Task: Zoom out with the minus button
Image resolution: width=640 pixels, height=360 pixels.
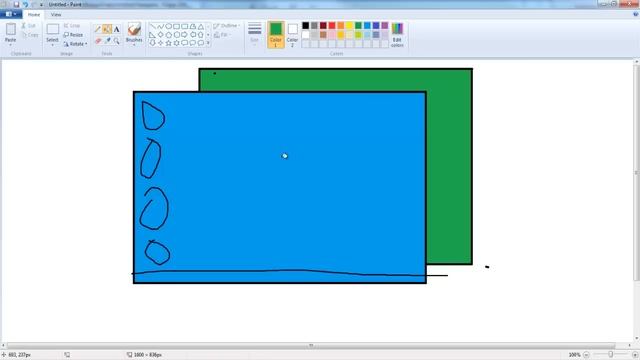Action: click(x=586, y=355)
